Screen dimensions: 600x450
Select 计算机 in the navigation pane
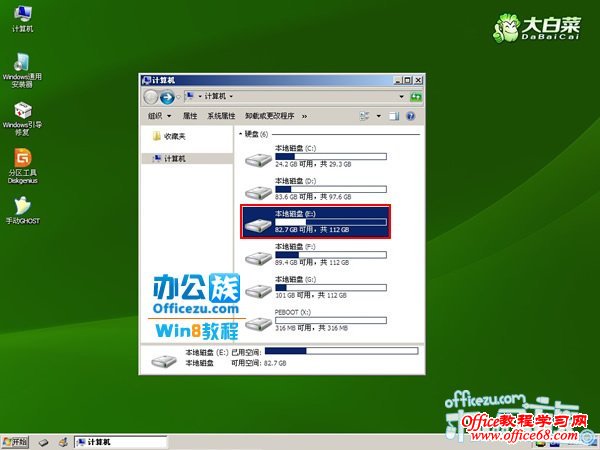(187, 158)
